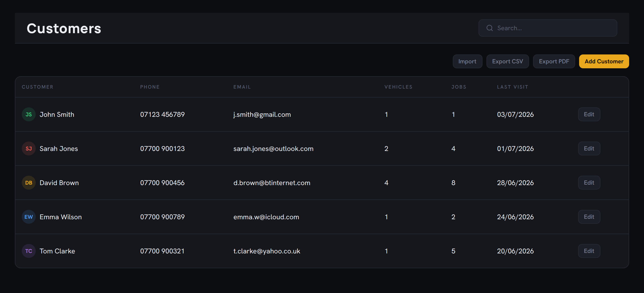Click David Brown's DB avatar
Viewport: 644px width, 293px height.
28,183
